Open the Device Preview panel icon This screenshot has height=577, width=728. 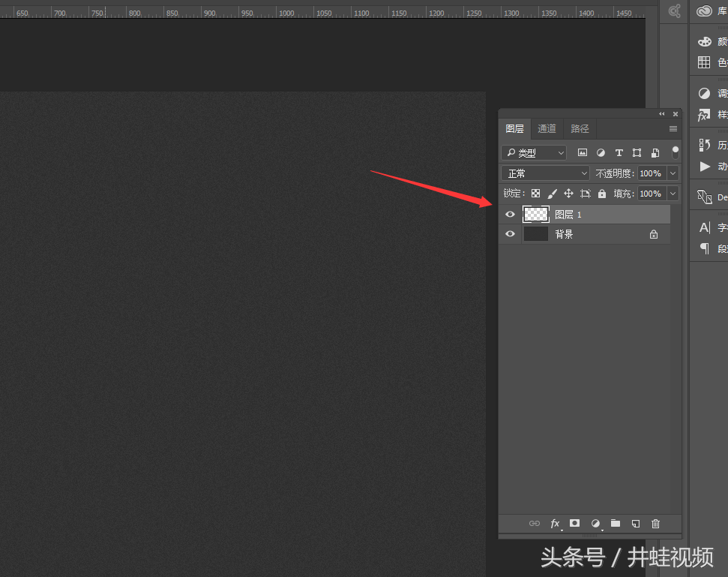pos(704,197)
